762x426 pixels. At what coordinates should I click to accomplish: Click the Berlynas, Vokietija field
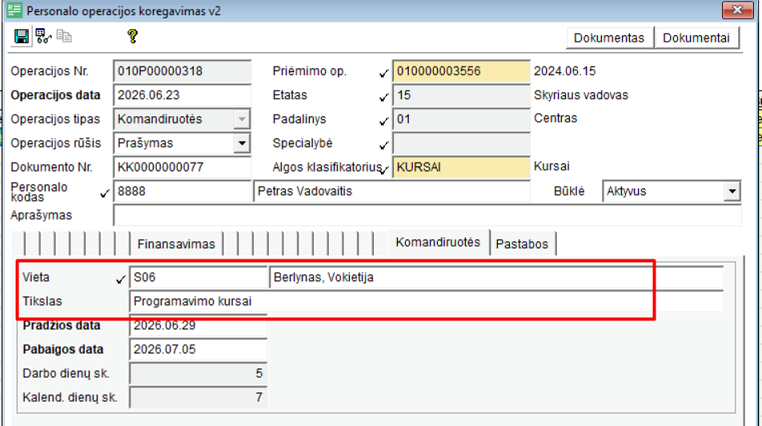[x=496, y=277]
